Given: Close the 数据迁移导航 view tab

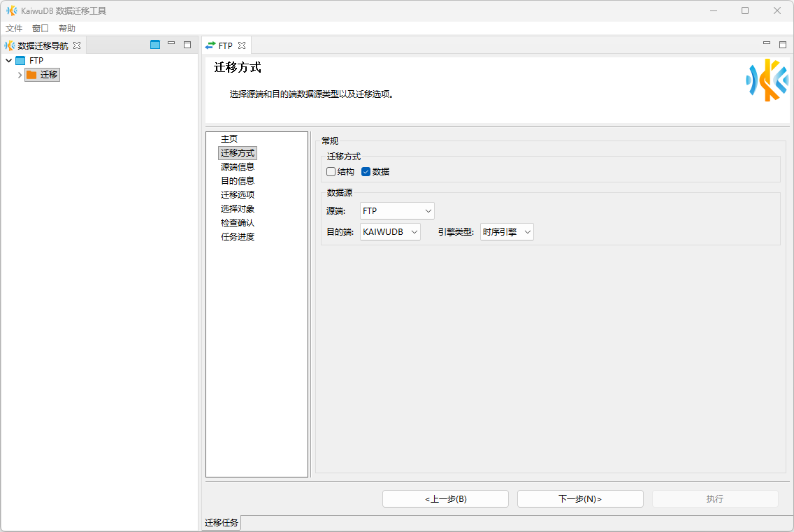Looking at the screenshot, I should point(77,45).
